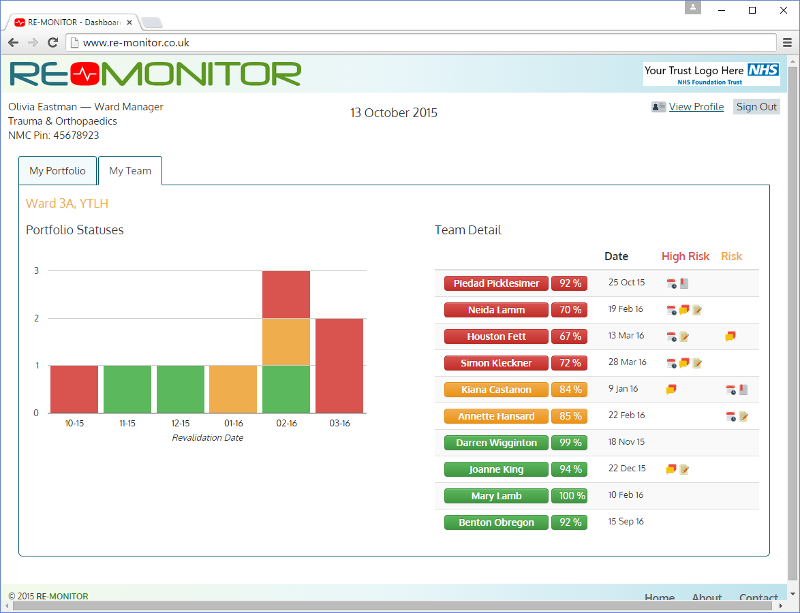Open Joanne King name button
Image resolution: width=800 pixels, height=613 pixels.
click(496, 469)
